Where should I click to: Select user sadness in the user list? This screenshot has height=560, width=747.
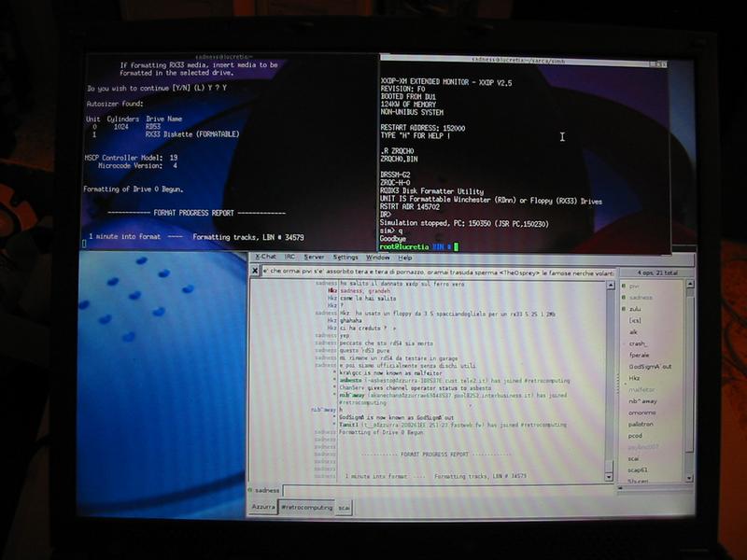(x=641, y=298)
